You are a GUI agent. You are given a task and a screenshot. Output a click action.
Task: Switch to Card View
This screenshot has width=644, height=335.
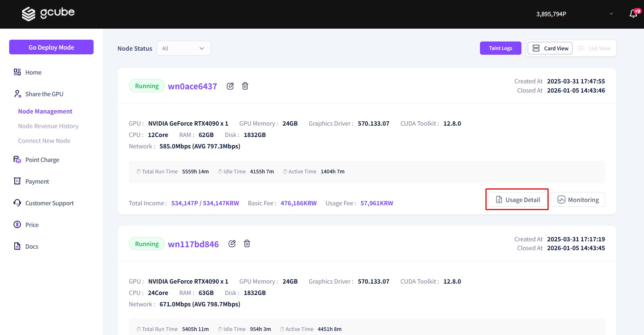tap(550, 48)
